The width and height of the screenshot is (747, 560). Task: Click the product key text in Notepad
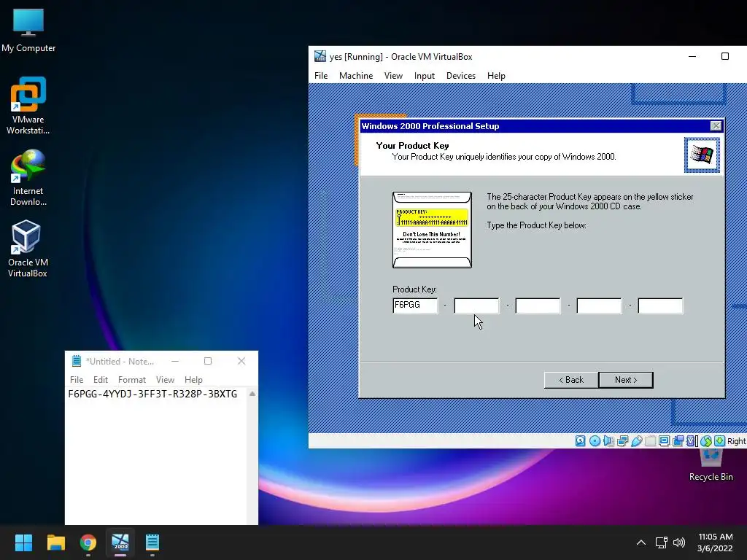152,394
